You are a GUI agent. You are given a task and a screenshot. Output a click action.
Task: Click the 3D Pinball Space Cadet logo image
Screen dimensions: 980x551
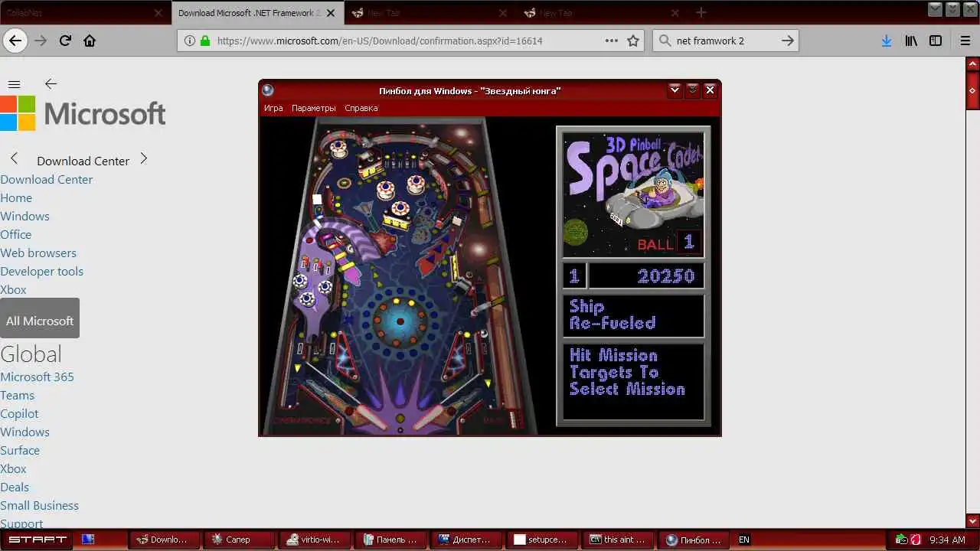[633, 194]
